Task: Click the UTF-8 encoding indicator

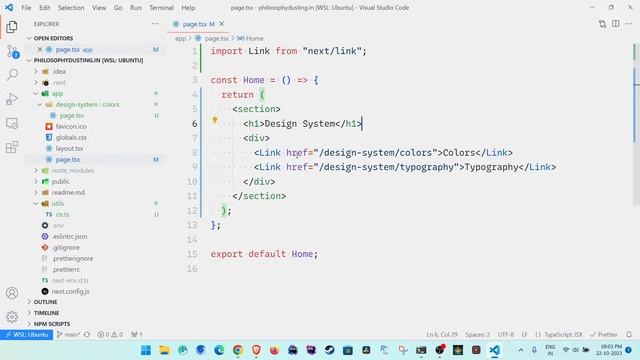Action: [506, 334]
